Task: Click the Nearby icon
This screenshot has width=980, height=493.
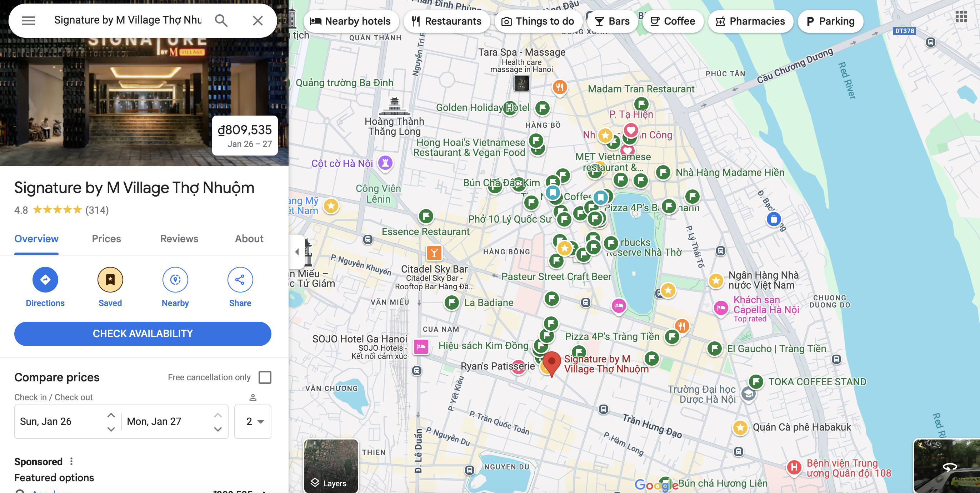Action: coord(175,280)
